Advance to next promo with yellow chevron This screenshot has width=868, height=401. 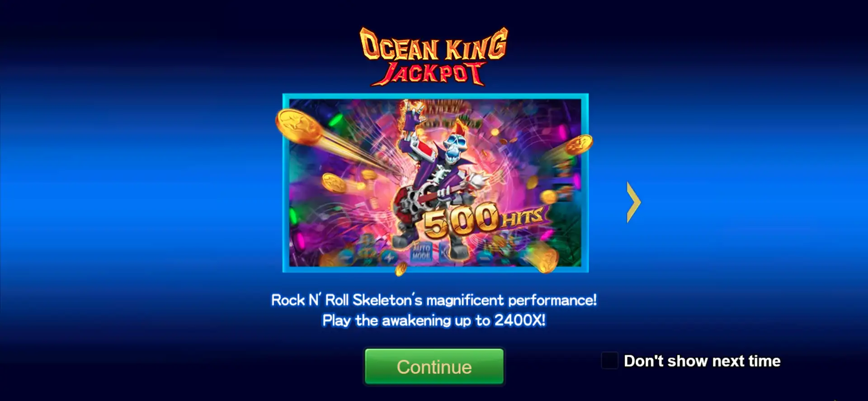(633, 202)
